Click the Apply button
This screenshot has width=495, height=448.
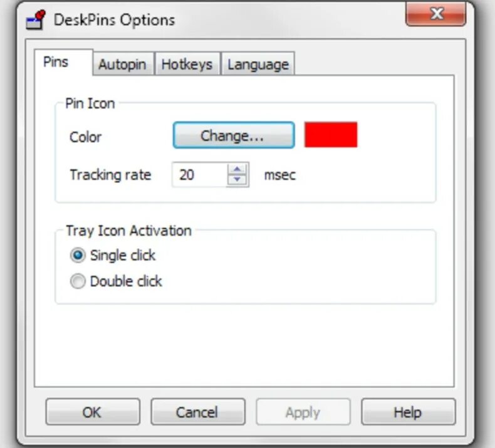[x=303, y=412]
